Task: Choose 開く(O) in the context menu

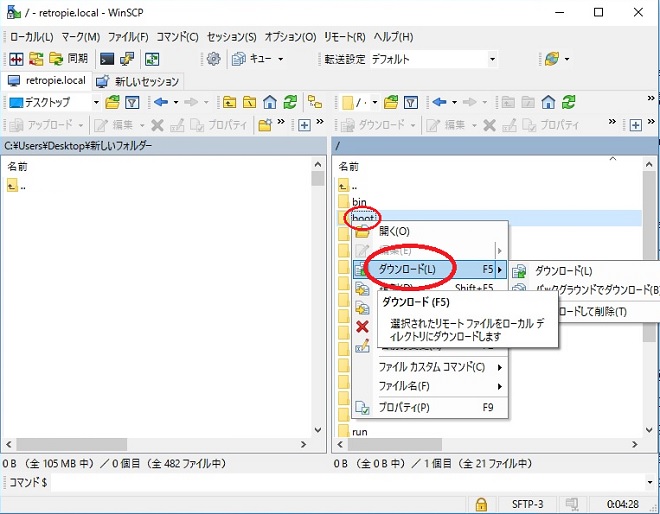Action: pos(430,231)
